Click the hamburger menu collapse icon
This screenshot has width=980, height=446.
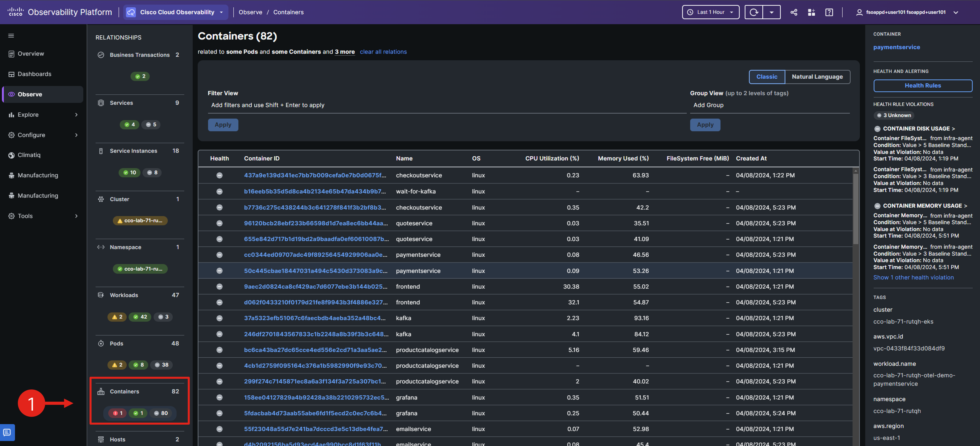(x=11, y=36)
